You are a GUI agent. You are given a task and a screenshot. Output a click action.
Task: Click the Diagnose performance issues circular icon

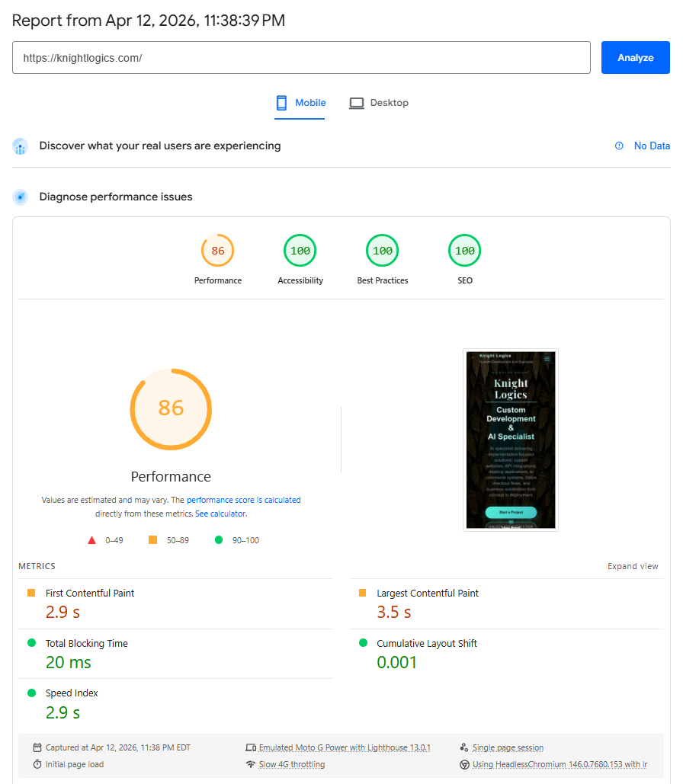(19, 197)
